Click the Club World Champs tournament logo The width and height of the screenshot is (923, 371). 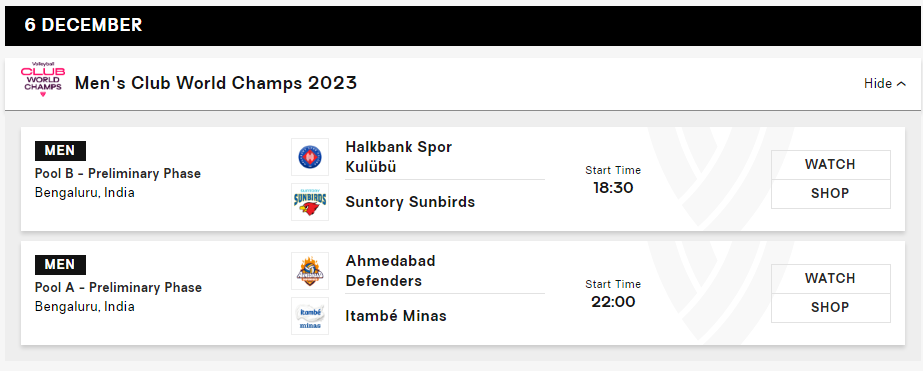(x=42, y=80)
